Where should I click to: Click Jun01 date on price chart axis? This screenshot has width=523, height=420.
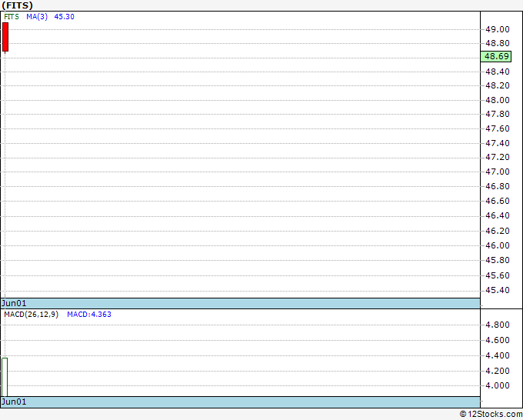coord(14,303)
